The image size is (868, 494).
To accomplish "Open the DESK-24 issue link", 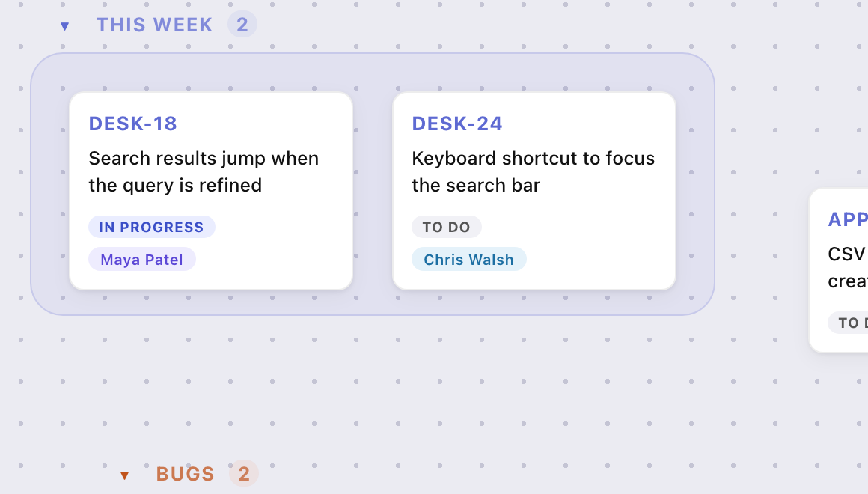I will click(x=457, y=124).
